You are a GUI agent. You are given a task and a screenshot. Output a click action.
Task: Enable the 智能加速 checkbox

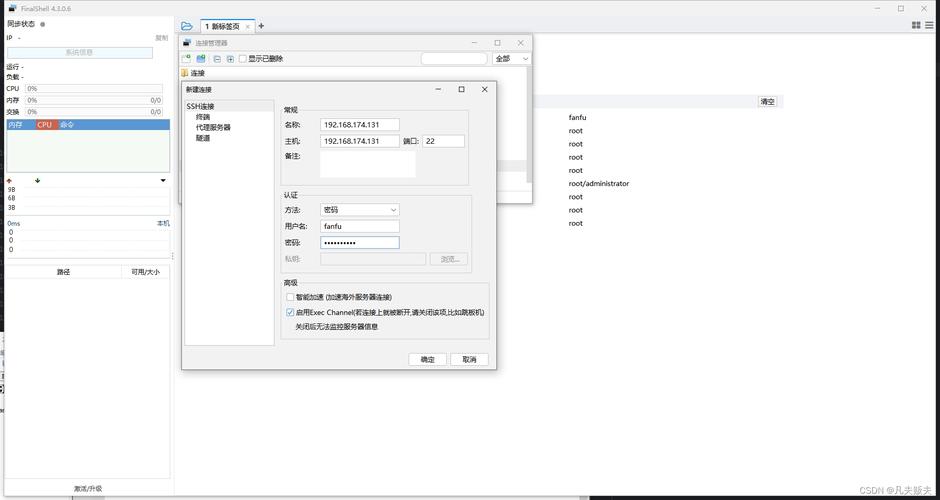pos(290,297)
